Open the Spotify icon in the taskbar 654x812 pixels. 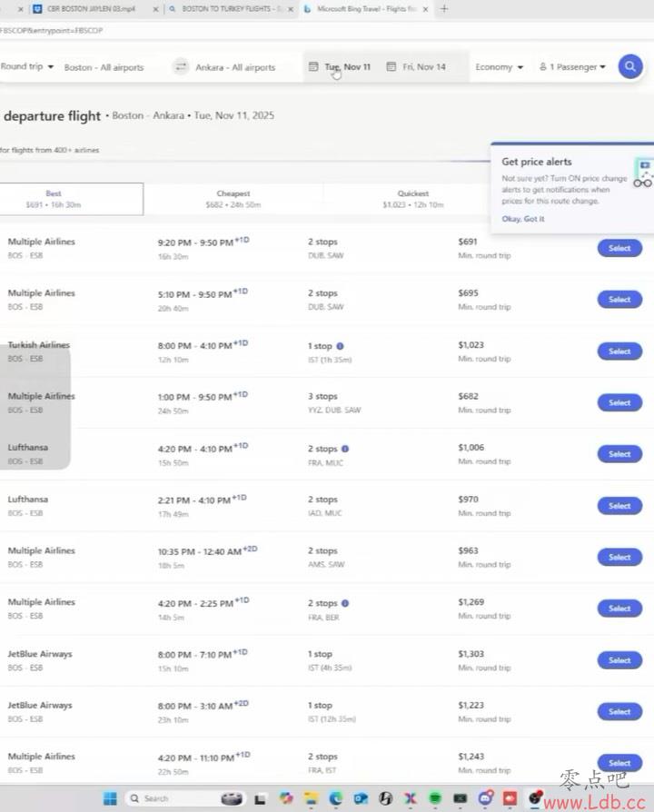pos(434,798)
